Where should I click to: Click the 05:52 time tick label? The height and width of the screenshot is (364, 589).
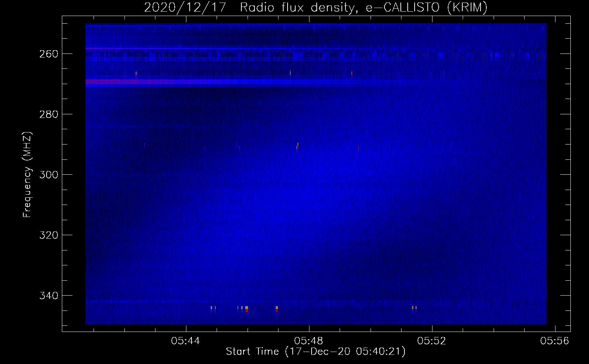click(432, 341)
